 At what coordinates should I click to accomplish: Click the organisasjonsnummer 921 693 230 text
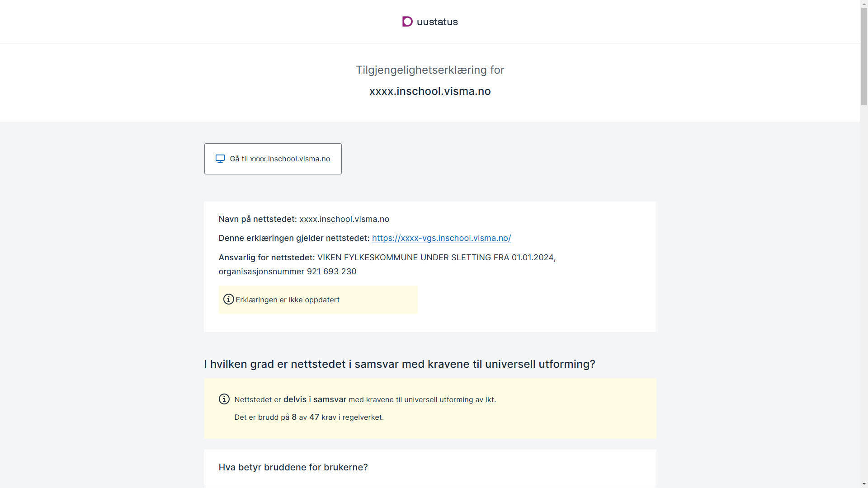[288, 272]
